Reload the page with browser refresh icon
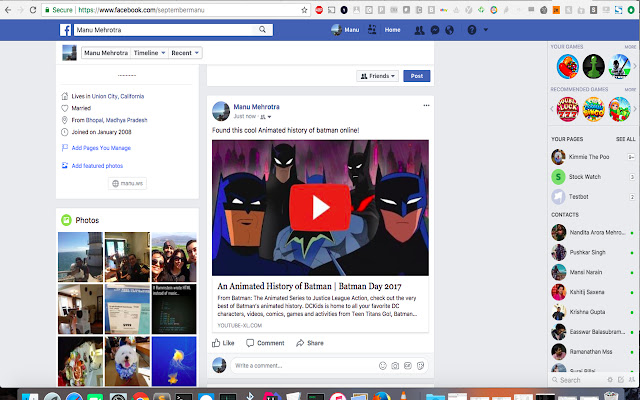Viewport: 640px width, 400px height. 33,10
